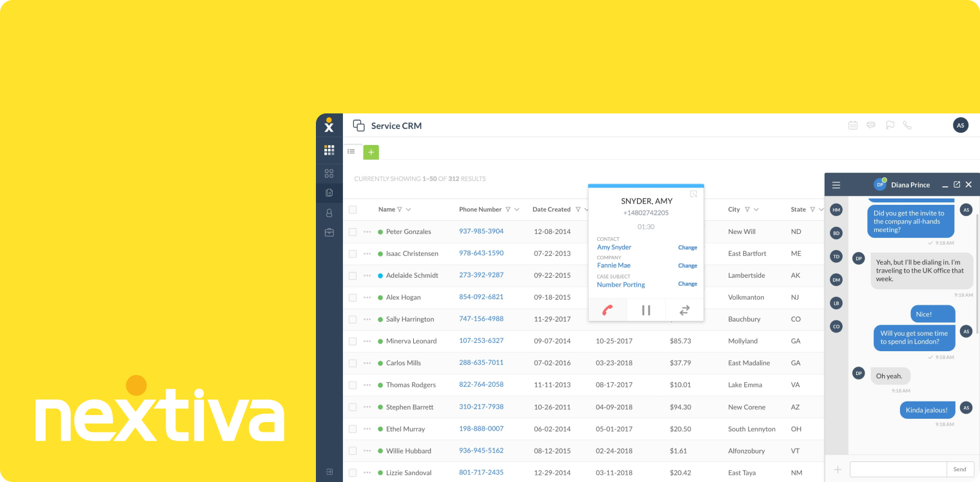Dial phone number 937-985-3904
Screen dimensions: 980x482
pyautogui.click(x=481, y=231)
